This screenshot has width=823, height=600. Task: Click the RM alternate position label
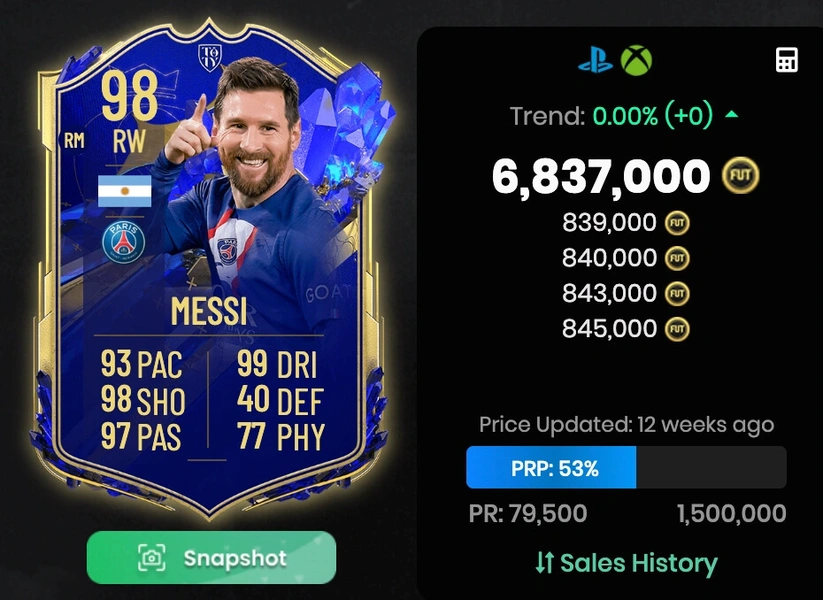[x=74, y=140]
